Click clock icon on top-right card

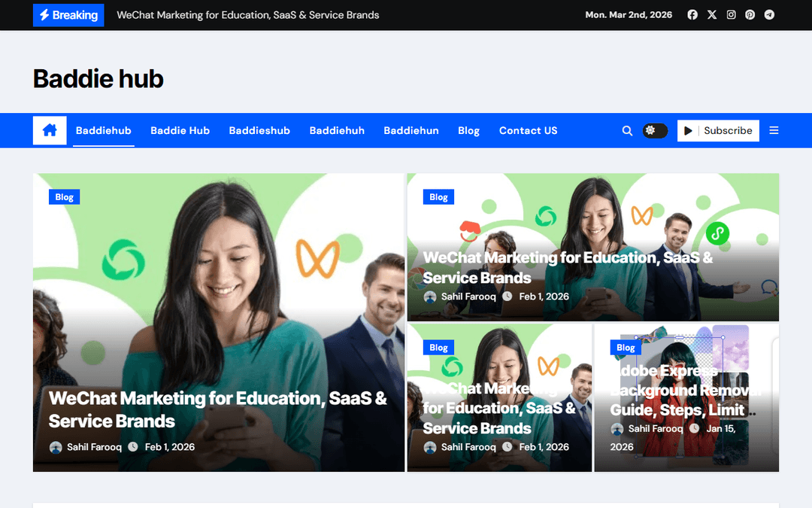tap(507, 296)
